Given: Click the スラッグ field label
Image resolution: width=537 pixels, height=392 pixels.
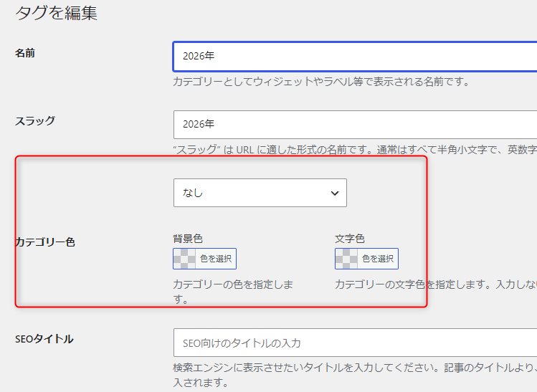Looking at the screenshot, I should (x=34, y=120).
